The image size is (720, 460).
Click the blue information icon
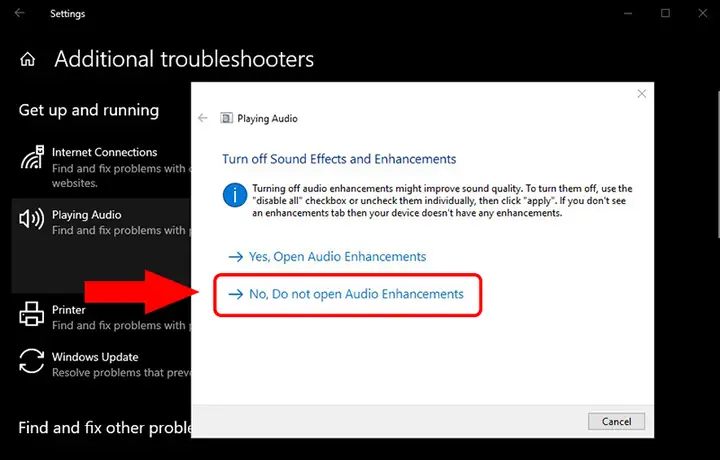[235, 195]
